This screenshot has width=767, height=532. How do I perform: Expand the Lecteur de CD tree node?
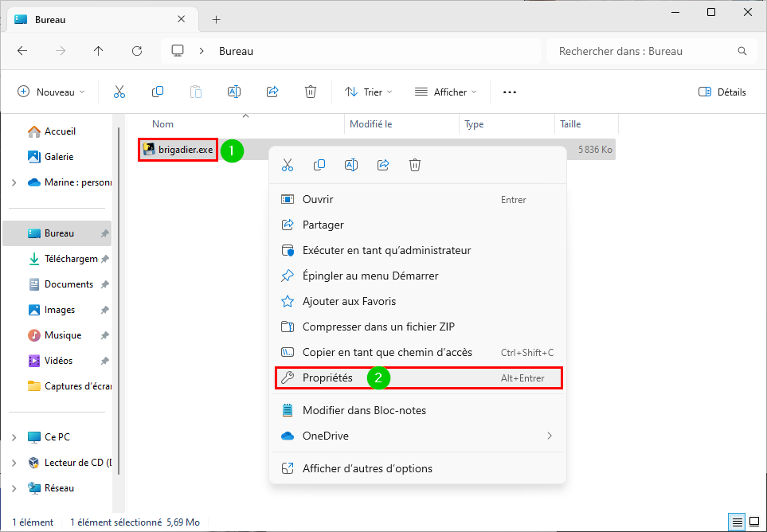14,463
